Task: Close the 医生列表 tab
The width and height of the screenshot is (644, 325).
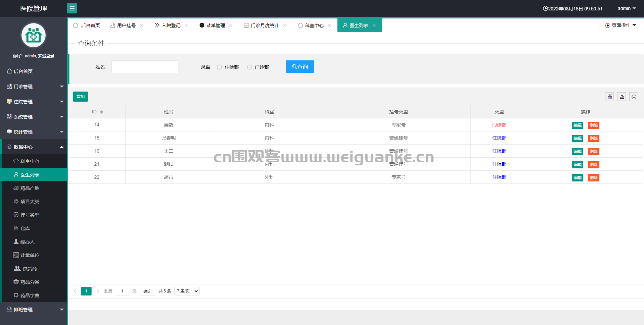Action: click(374, 25)
